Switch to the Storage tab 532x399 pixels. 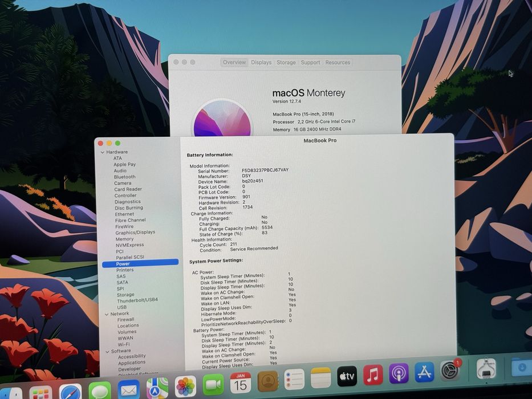[x=286, y=63]
